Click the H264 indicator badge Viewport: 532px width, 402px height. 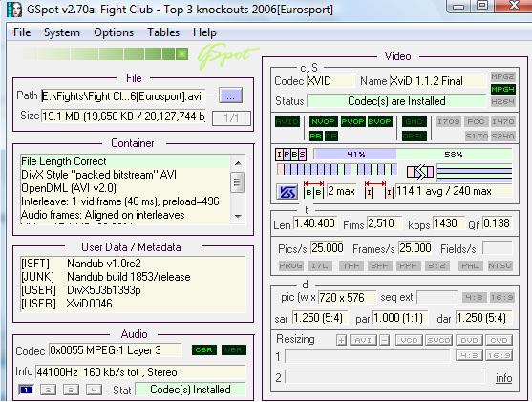pyautogui.click(x=502, y=101)
